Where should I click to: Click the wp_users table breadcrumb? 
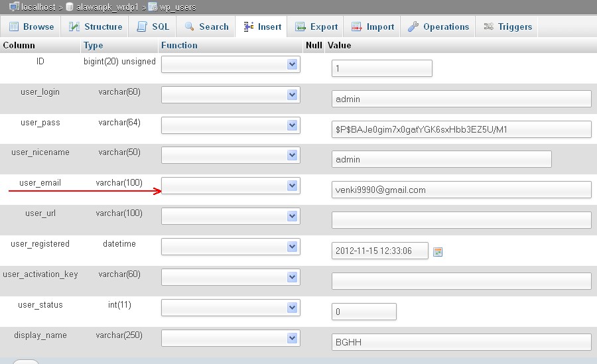pos(177,7)
